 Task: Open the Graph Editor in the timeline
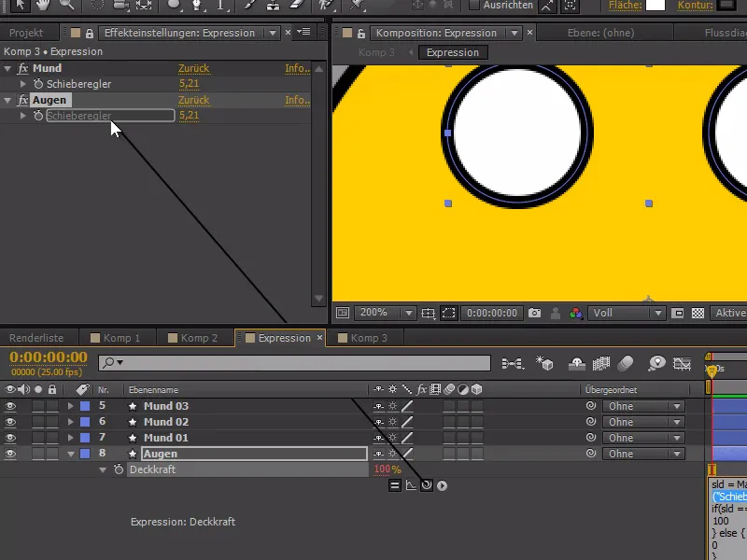coord(683,364)
